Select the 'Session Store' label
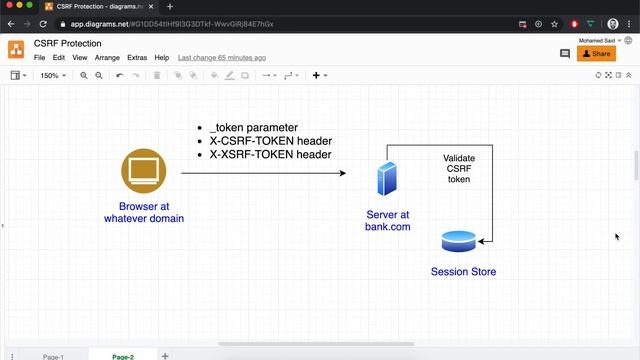Screen dimensions: 640x360 [463, 271]
